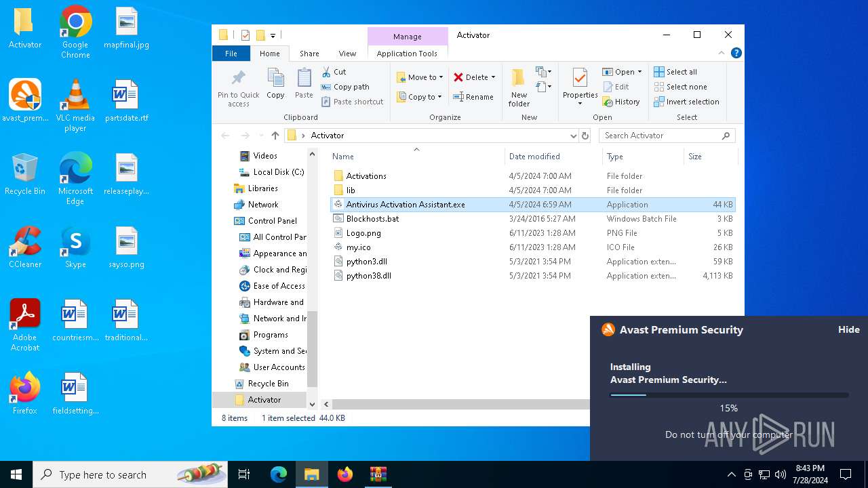Sort by Size column header
Viewport: 868px width, 488px height.
coord(710,157)
